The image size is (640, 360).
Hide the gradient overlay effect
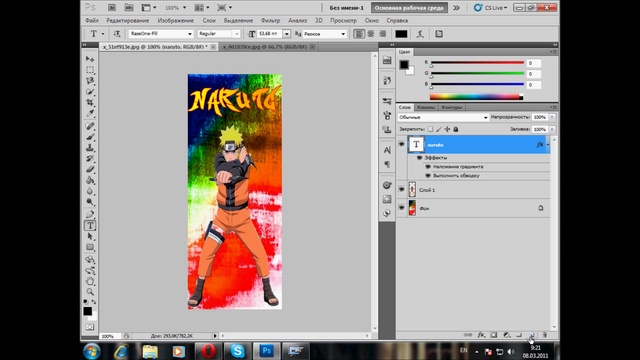pos(428,167)
